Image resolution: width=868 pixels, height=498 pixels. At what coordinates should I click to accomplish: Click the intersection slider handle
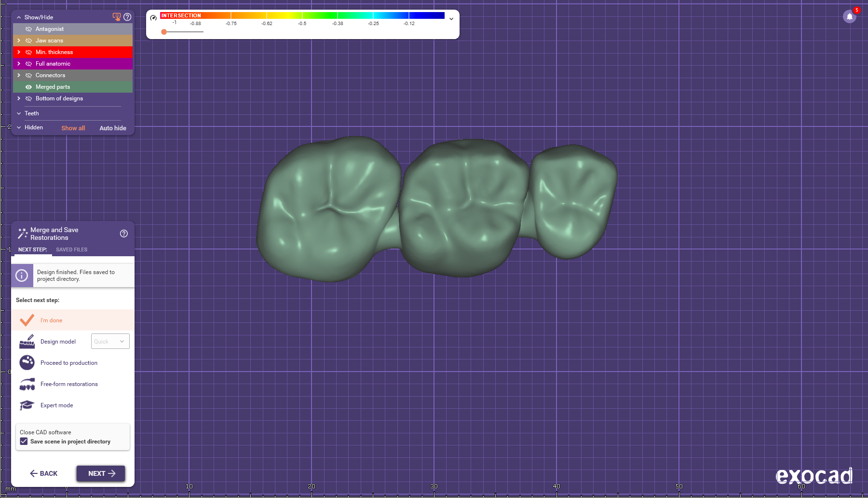pyautogui.click(x=164, y=32)
